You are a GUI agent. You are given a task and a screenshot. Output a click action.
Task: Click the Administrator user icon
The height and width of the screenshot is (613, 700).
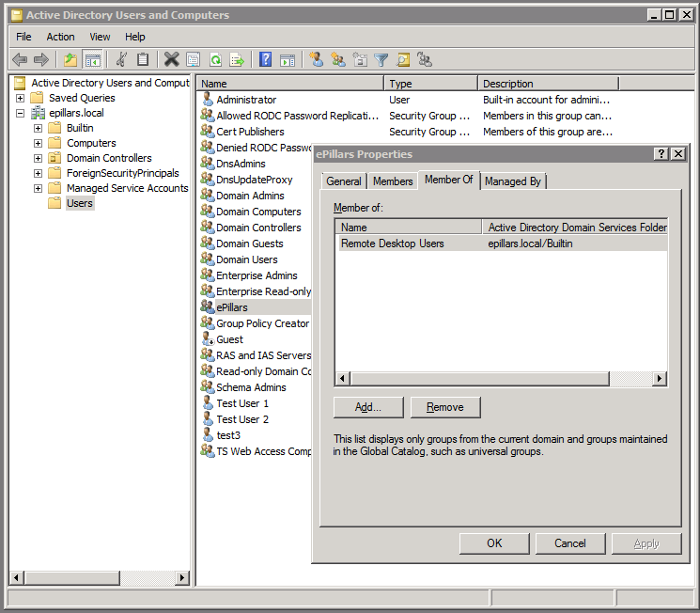(207, 99)
